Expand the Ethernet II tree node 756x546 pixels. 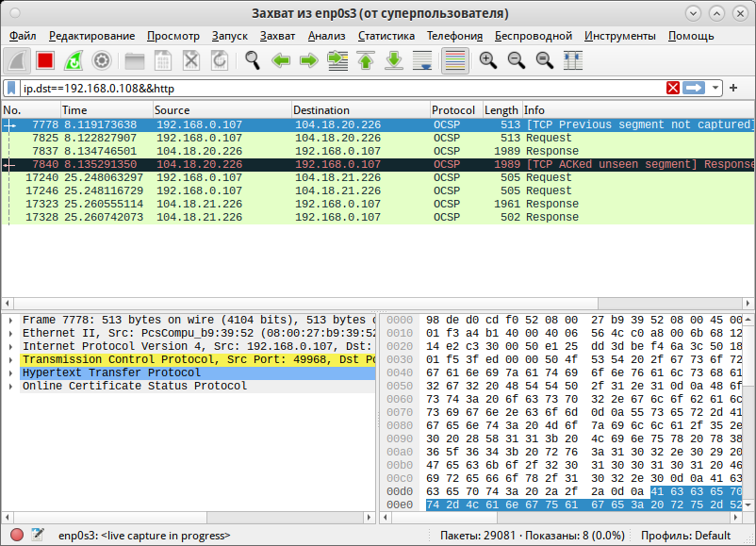pyautogui.click(x=10, y=333)
